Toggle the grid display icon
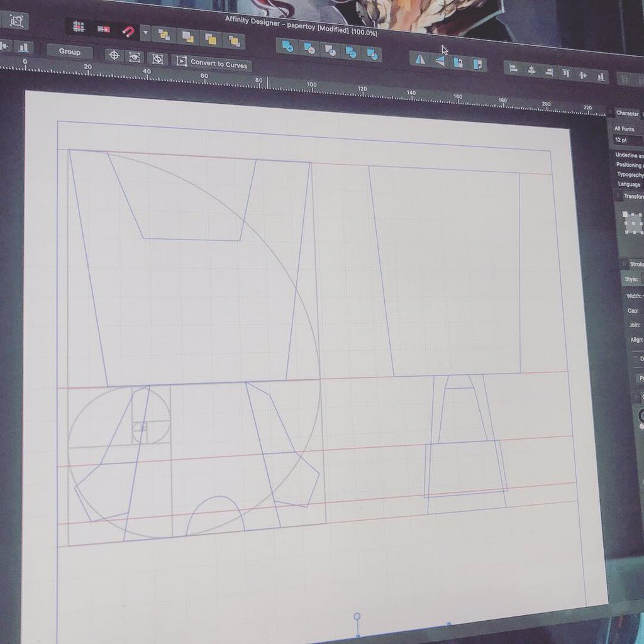 79,27
